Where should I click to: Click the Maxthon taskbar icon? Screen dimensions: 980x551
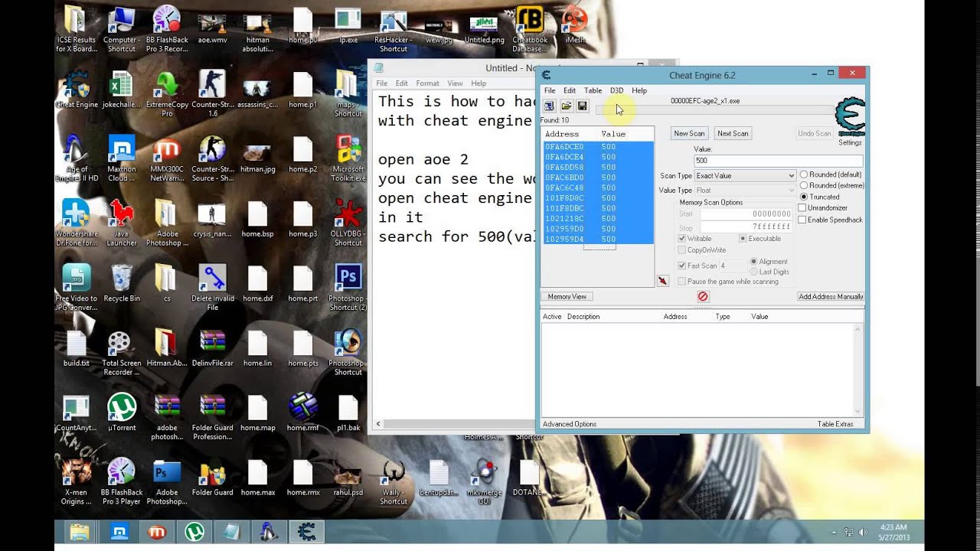coord(119,531)
